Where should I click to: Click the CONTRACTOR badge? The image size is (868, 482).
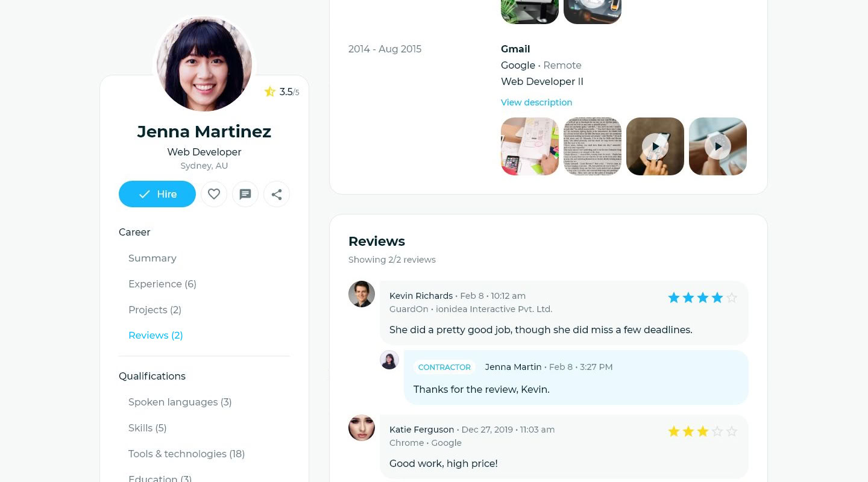(x=444, y=367)
